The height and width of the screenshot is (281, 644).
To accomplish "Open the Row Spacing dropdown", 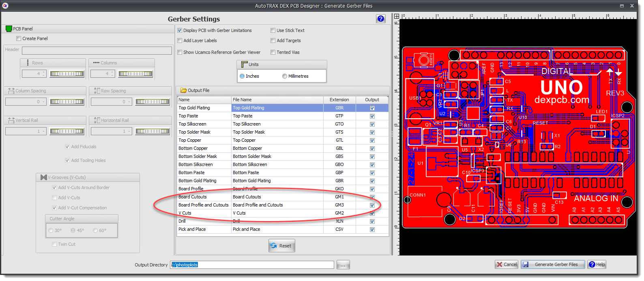I will 129,102.
